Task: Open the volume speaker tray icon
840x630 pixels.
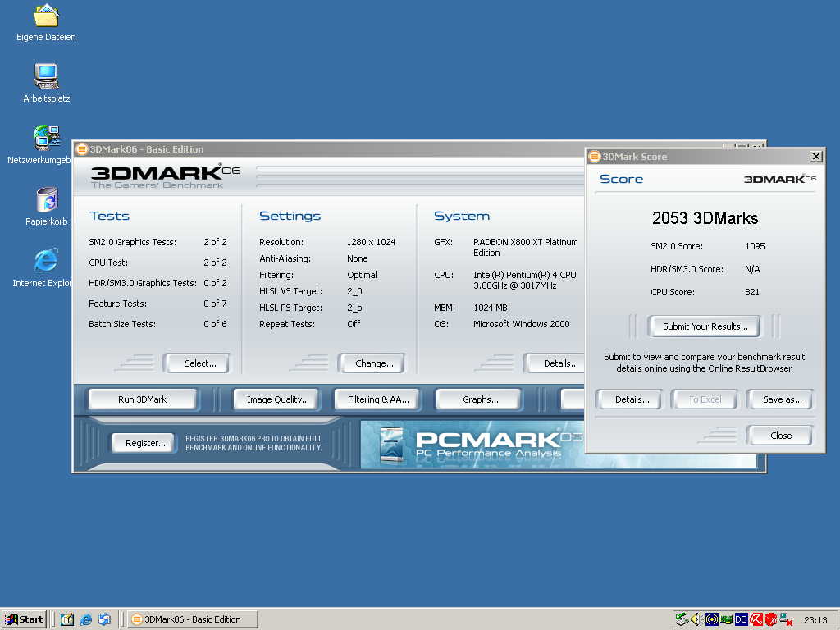Action: [x=696, y=619]
